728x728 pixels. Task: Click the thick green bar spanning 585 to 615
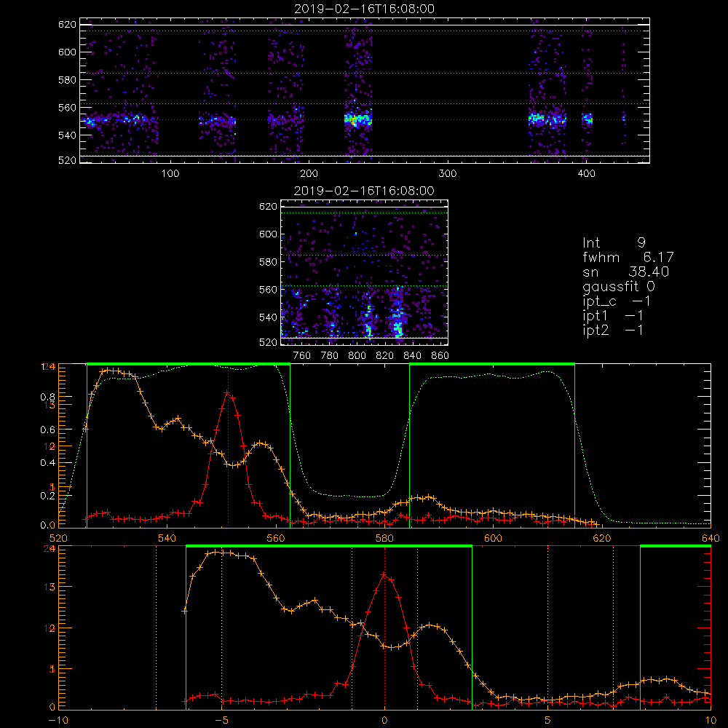[x=492, y=364]
